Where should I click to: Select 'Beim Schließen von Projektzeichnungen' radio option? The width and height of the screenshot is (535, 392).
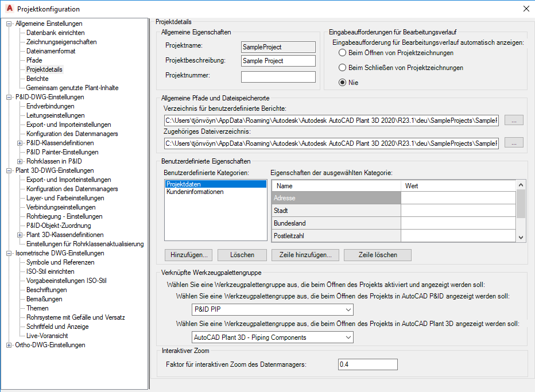(342, 68)
